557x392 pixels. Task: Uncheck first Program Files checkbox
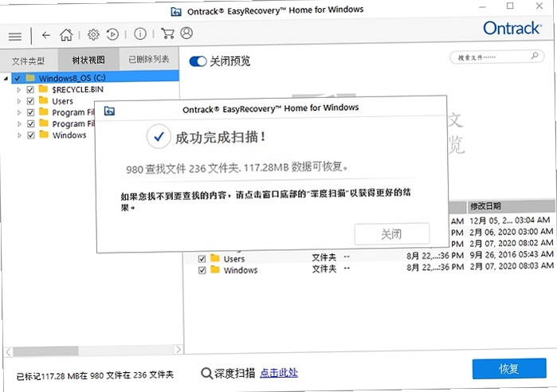(31, 112)
